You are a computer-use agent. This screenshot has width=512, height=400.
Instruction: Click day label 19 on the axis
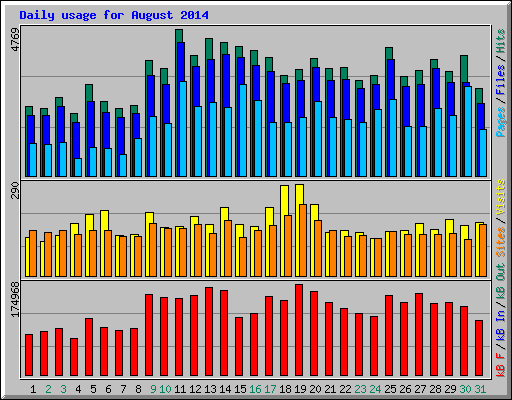300,389
